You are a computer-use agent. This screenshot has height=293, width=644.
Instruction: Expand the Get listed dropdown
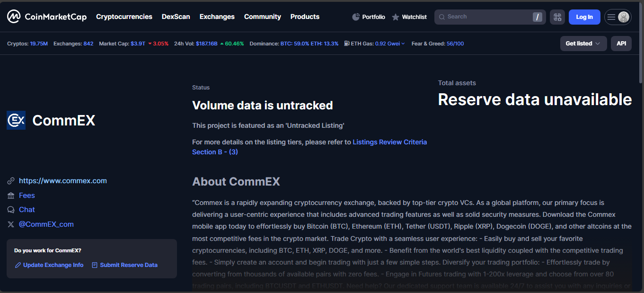[x=583, y=44]
